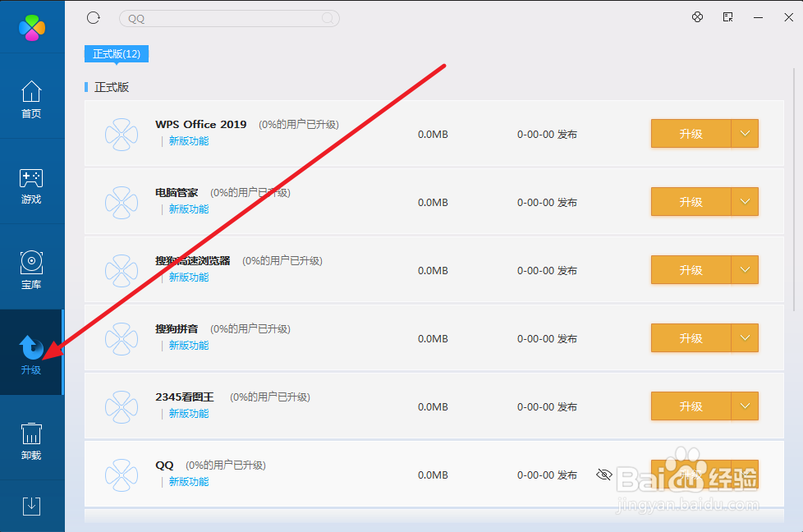The width and height of the screenshot is (803, 532).
Task: Click the 搜狗拼音 app icon
Action: (122, 338)
